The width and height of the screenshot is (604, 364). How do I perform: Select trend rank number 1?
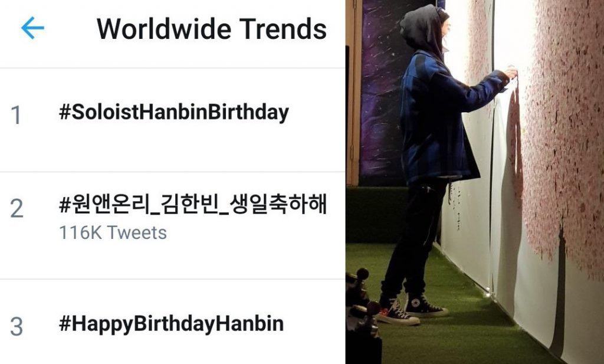tap(16, 115)
